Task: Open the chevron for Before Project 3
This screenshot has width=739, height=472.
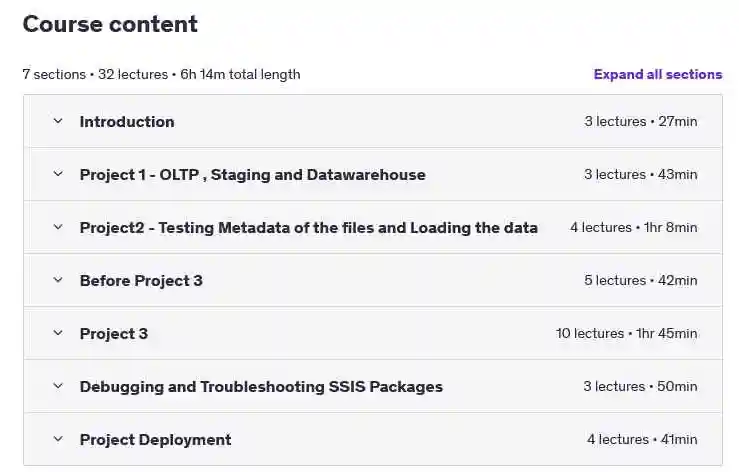Action: [58, 280]
